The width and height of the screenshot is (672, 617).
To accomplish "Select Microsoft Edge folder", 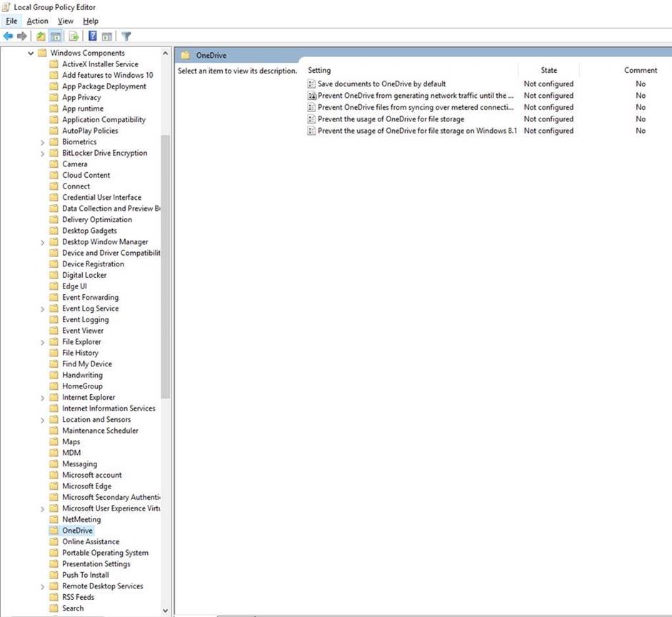I will pos(86,486).
